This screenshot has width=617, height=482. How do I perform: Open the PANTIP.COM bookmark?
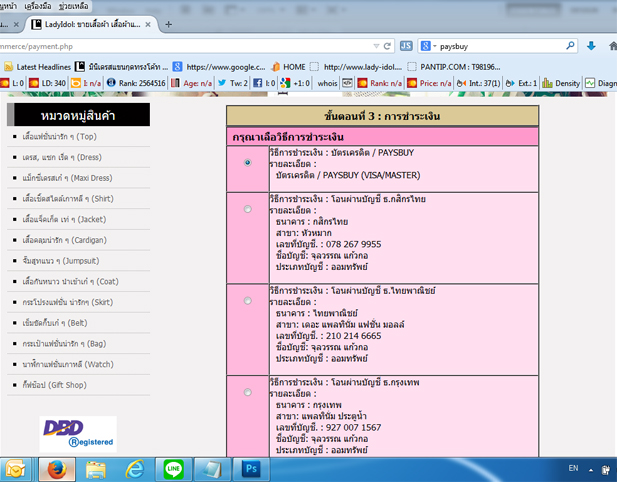point(454,67)
